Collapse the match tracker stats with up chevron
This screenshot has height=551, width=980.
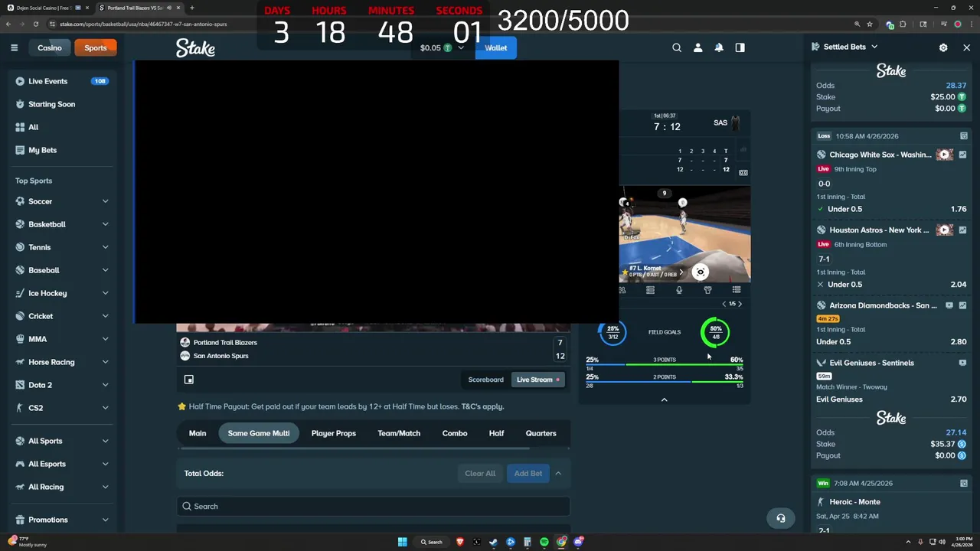click(x=664, y=399)
